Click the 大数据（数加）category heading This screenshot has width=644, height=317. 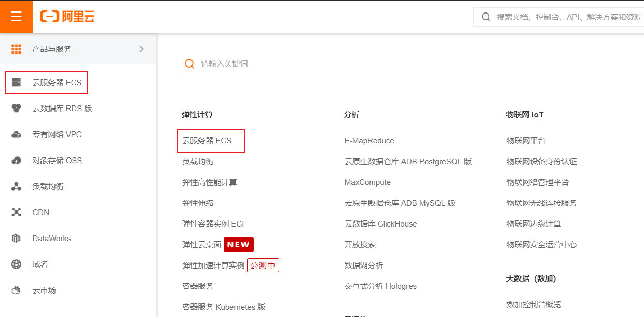[x=531, y=278]
